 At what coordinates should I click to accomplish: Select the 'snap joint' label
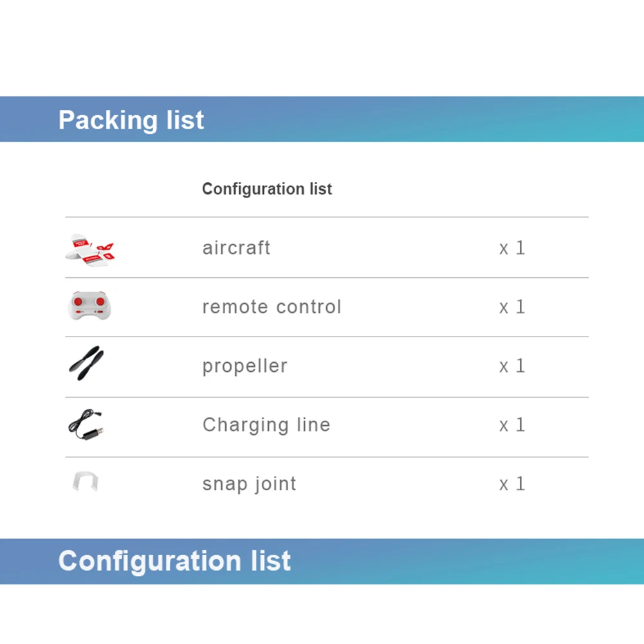[250, 484]
